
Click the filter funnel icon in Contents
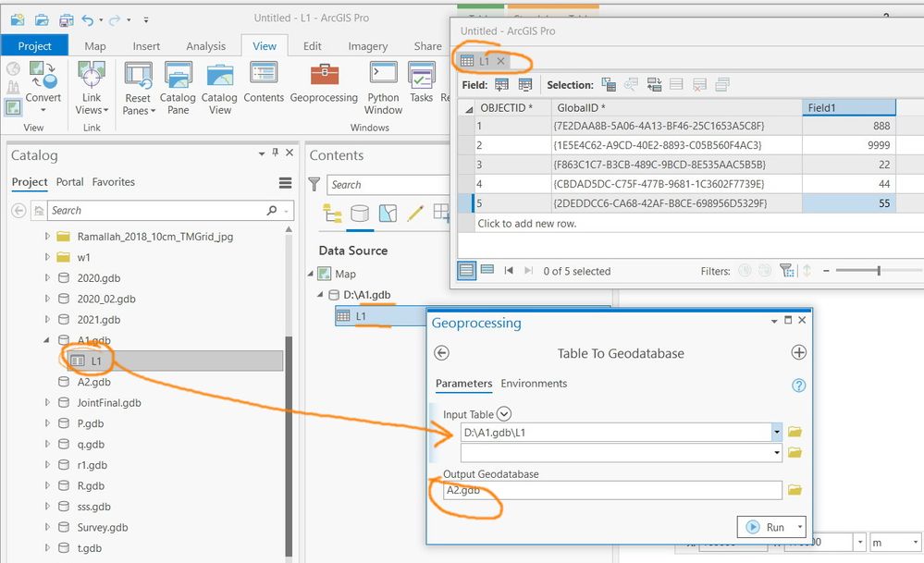314,184
